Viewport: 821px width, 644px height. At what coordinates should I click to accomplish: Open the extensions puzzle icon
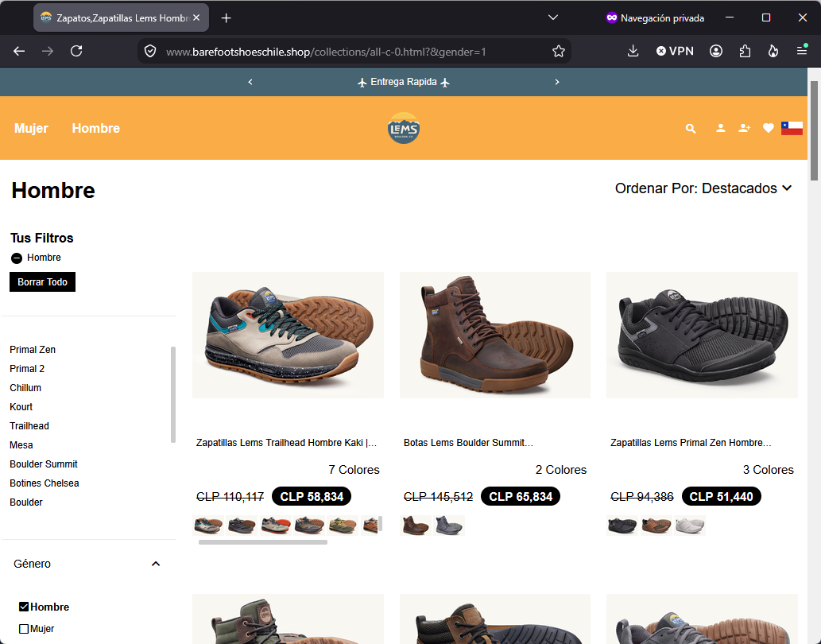(745, 51)
